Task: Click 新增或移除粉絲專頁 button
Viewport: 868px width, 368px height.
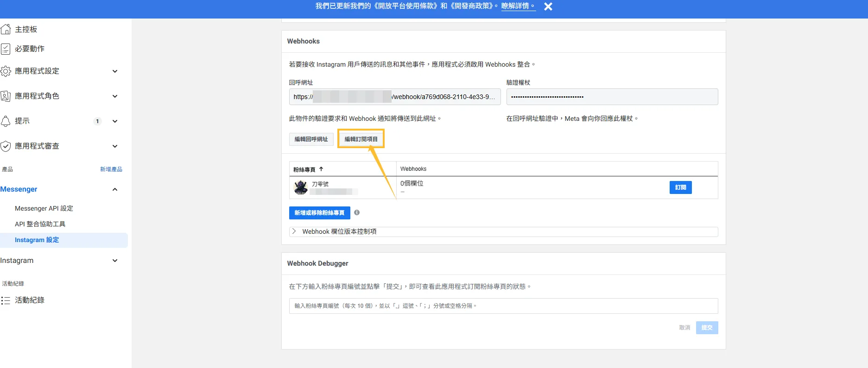Action: pos(320,213)
